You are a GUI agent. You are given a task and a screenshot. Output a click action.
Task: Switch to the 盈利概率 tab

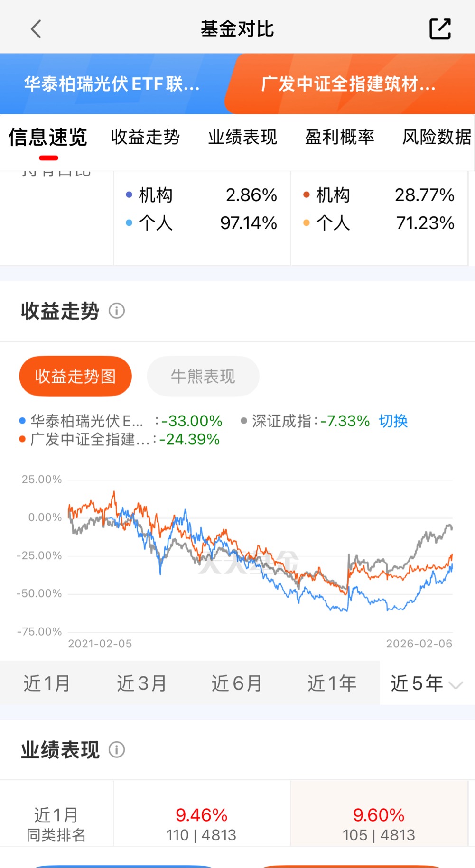coord(340,137)
